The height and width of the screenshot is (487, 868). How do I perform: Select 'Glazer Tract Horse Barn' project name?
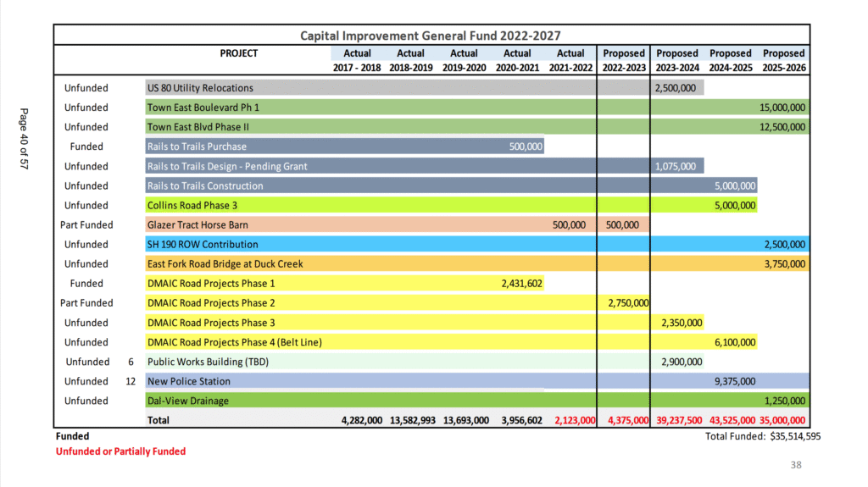198,224
